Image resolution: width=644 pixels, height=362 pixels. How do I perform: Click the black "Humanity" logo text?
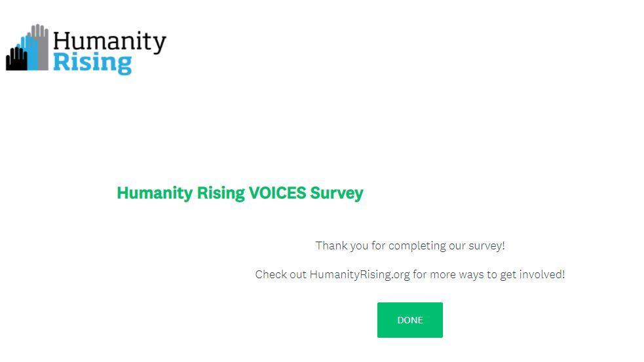coord(109,42)
